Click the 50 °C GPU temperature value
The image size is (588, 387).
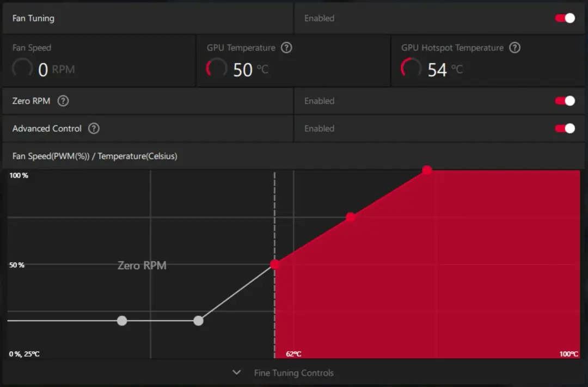click(x=250, y=69)
